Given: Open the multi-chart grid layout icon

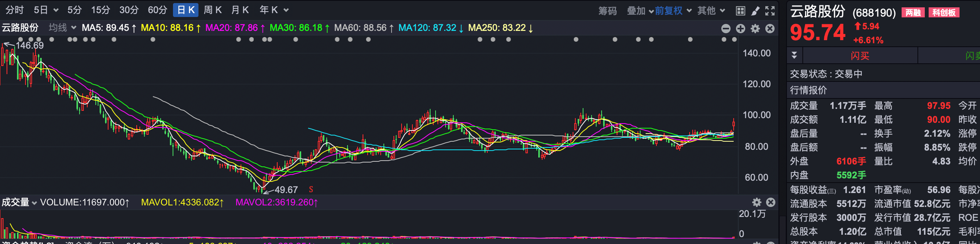Looking at the screenshot, I should (x=740, y=11).
